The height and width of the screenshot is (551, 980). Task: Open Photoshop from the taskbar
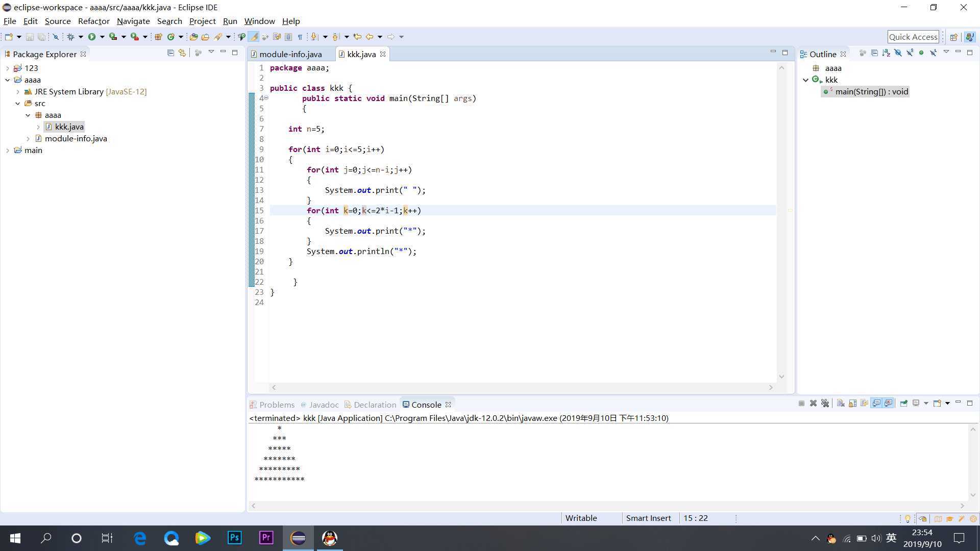(234, 538)
